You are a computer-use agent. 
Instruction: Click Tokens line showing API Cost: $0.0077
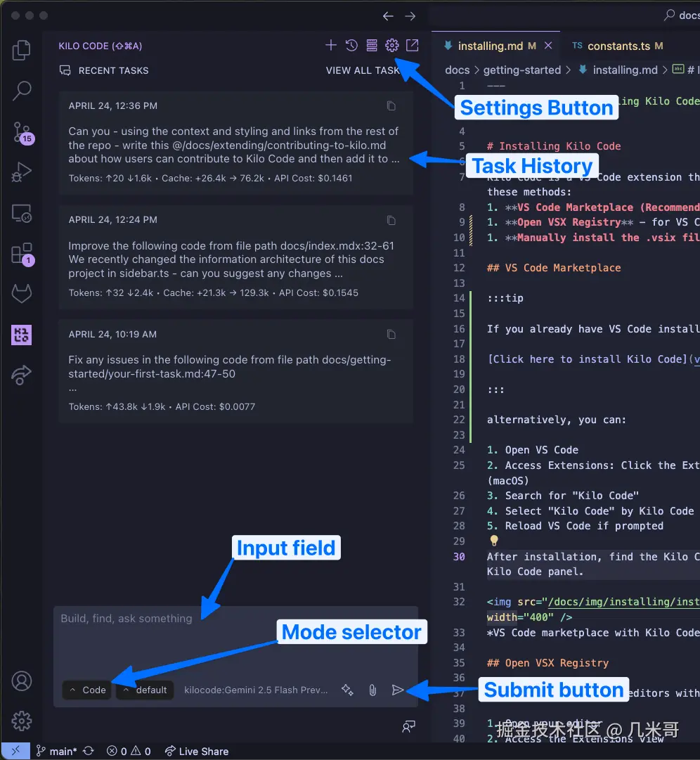pos(162,406)
